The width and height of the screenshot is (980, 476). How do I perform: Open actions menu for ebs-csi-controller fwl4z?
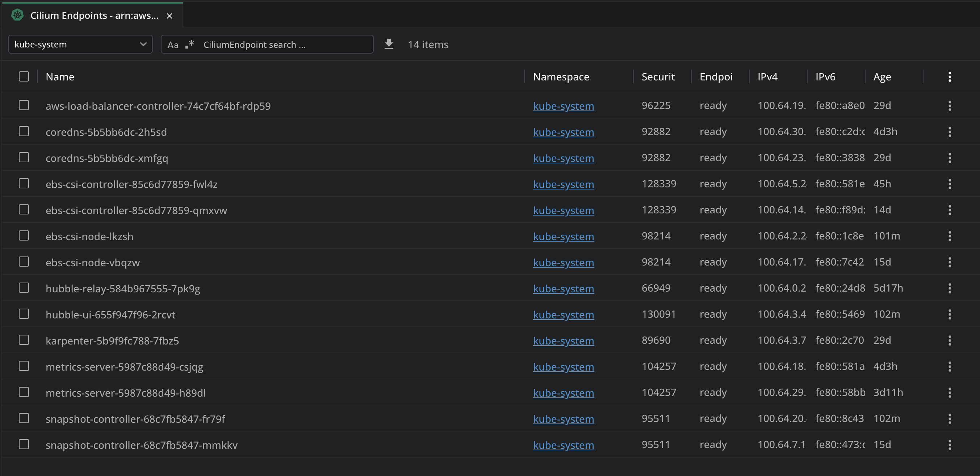tap(950, 184)
